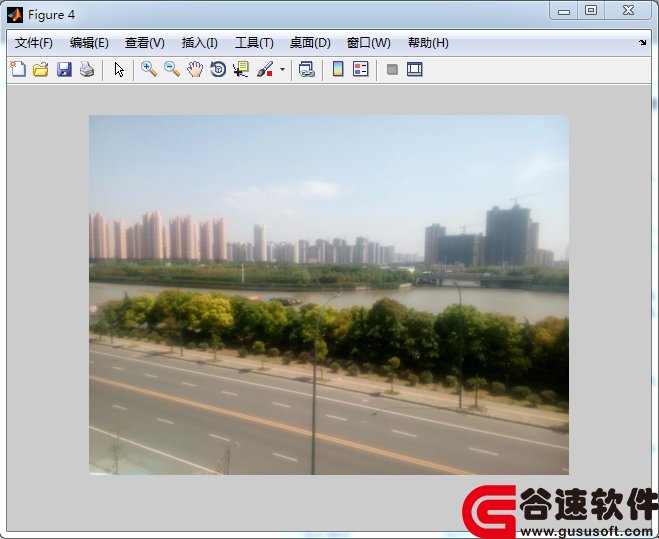Choose the Brush data tool
Viewport: 659px width, 539px height.
click(x=265, y=69)
